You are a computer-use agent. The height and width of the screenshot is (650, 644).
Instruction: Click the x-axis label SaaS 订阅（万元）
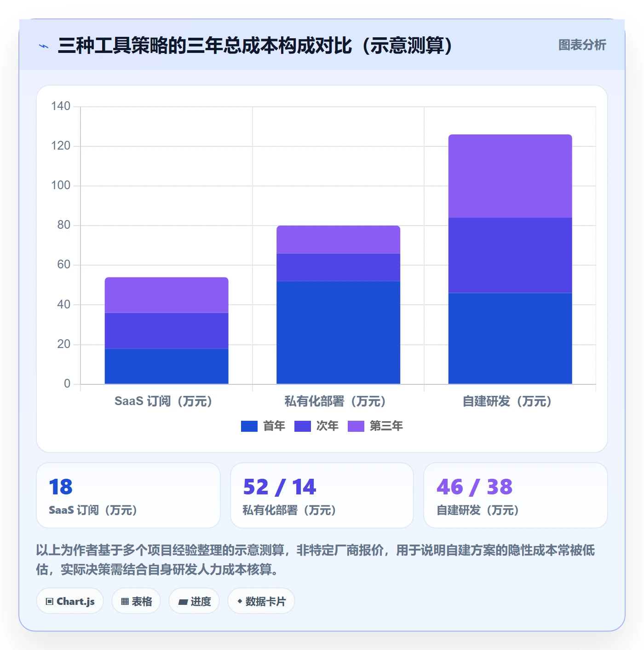coord(163,401)
